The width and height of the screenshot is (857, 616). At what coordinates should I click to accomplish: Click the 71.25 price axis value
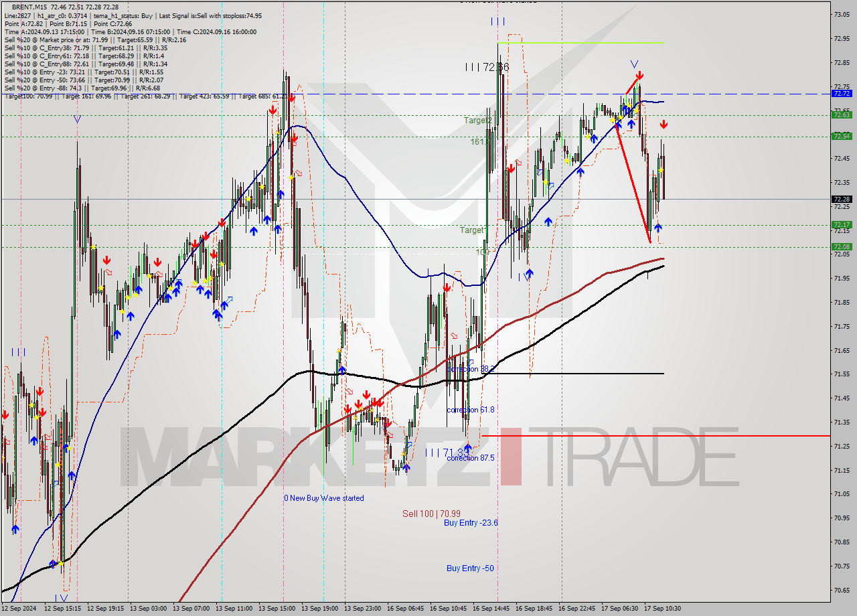click(842, 446)
